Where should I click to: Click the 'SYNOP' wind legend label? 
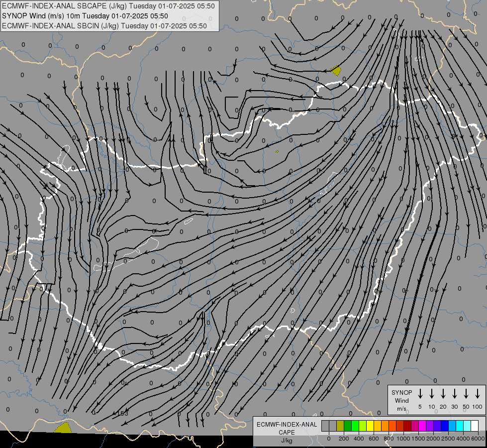click(401, 392)
